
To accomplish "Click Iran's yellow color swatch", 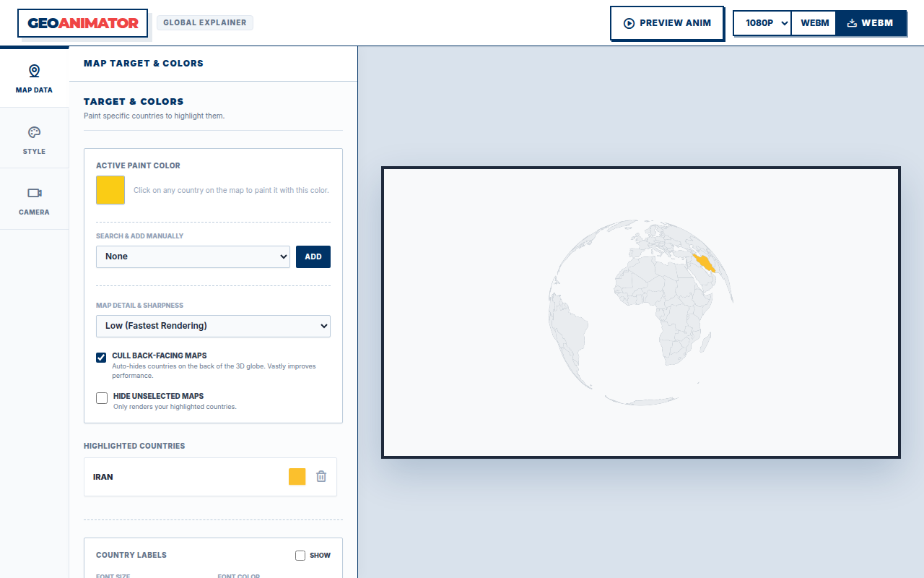I will tap(297, 477).
